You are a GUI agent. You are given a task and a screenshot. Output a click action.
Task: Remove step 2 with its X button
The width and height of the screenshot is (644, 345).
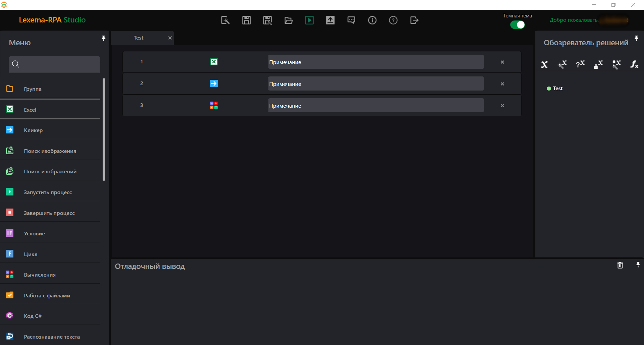pos(502,84)
